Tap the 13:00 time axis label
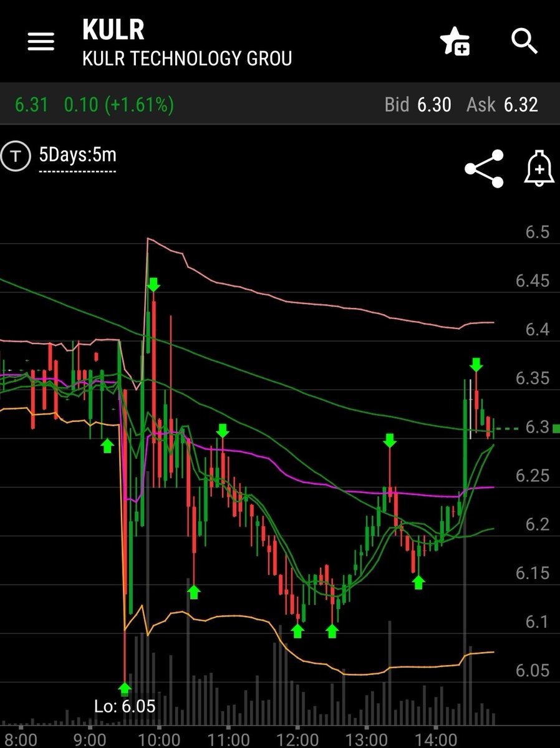 point(367,740)
